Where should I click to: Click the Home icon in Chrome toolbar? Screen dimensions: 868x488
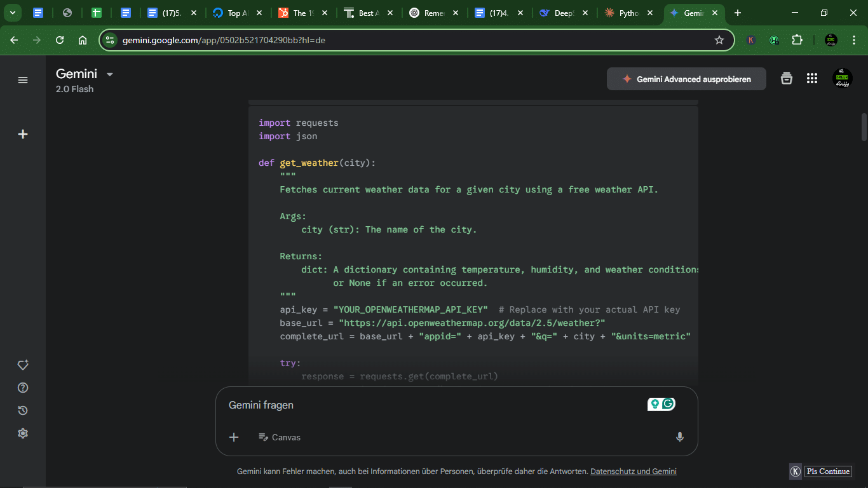(x=83, y=40)
